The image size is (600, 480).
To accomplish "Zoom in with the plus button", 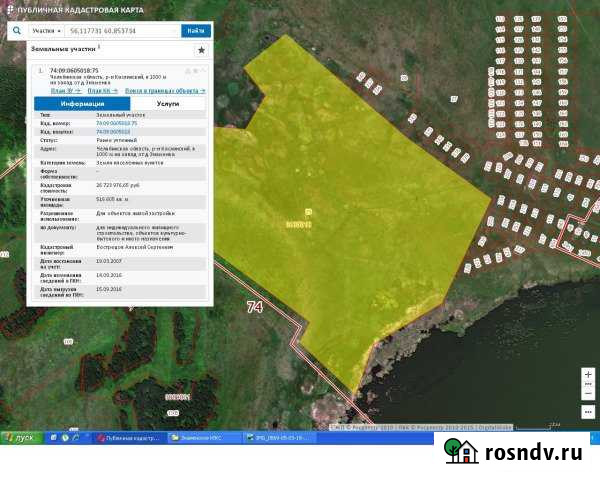I will coord(588,373).
